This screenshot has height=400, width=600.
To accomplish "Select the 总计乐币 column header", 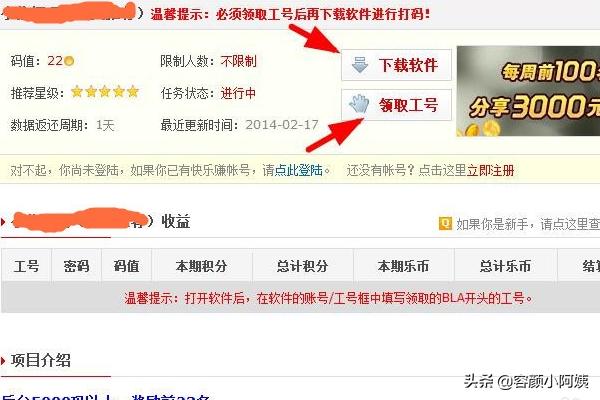I will coord(505,266).
